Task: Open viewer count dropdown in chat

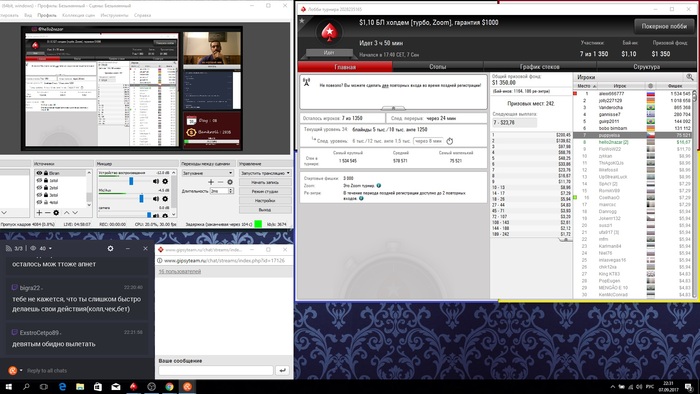Action: [50, 248]
